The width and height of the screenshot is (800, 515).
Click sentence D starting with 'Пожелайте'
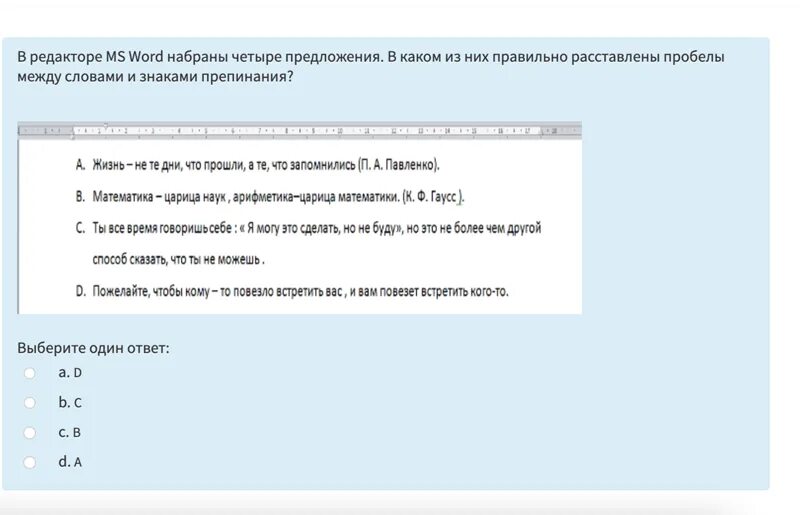[x=300, y=291]
